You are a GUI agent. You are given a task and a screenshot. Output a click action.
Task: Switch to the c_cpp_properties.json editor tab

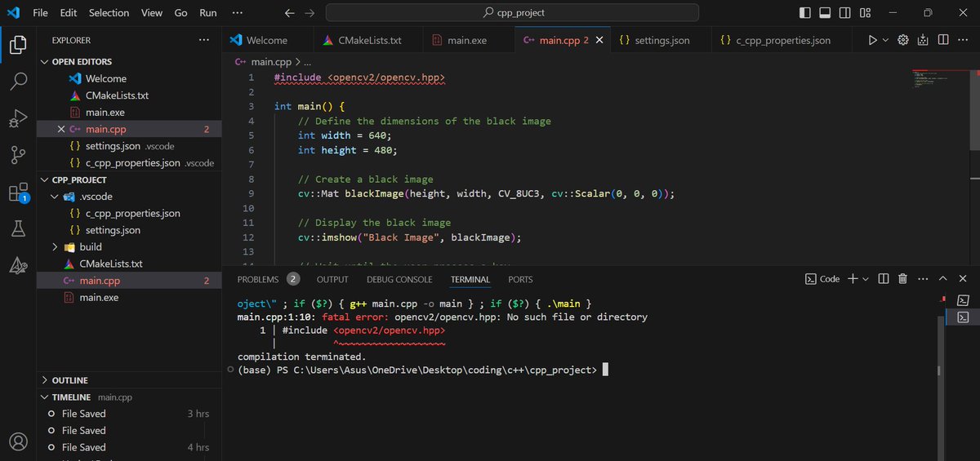(x=782, y=40)
